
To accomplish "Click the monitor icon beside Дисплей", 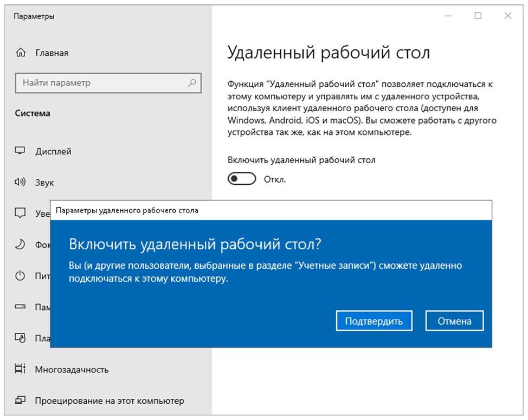I will pyautogui.click(x=20, y=152).
